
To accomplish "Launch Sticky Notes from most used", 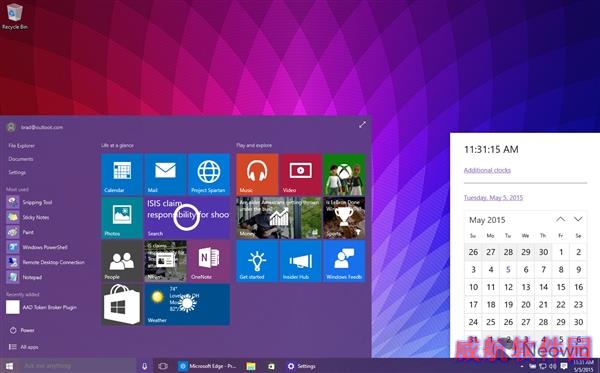I will (x=28, y=217).
